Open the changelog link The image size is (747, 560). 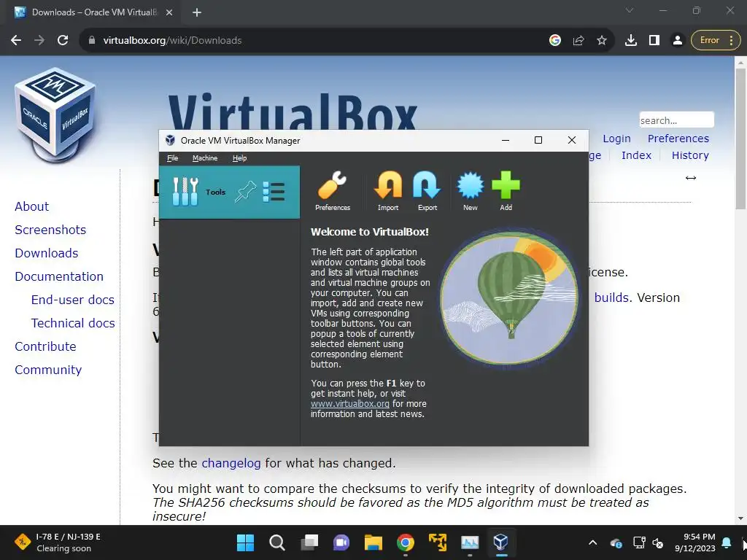click(x=231, y=463)
